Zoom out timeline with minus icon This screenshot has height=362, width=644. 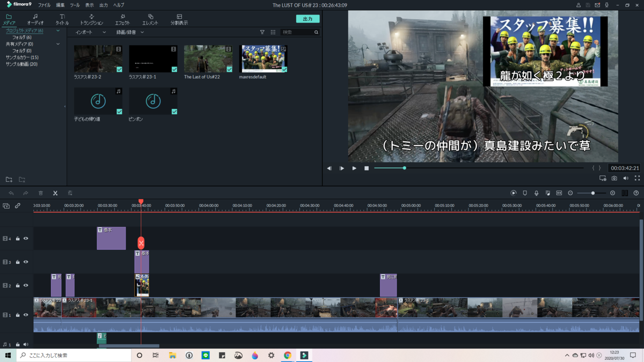[x=570, y=193]
